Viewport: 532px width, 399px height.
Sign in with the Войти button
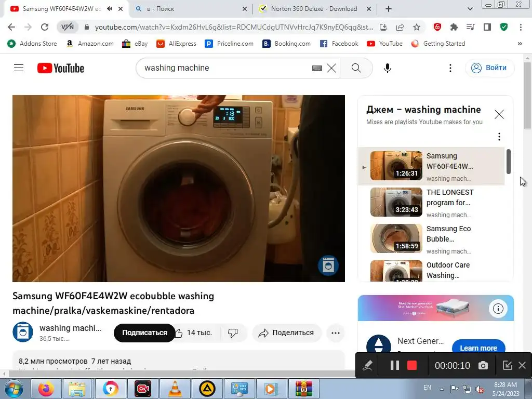pos(489,68)
